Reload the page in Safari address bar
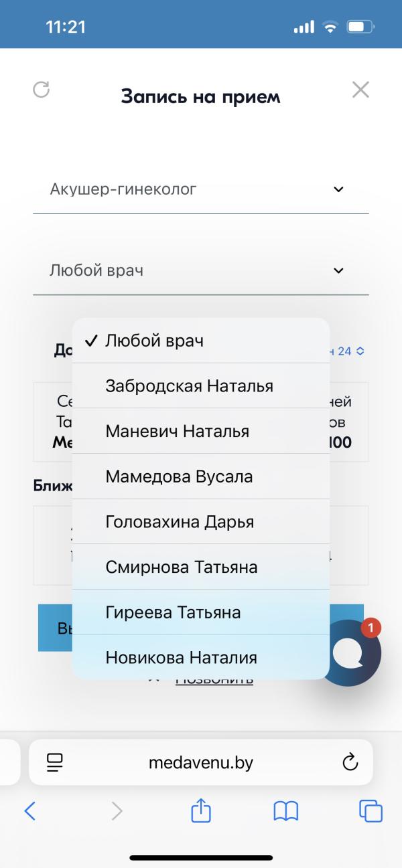402x868 pixels. tap(350, 762)
